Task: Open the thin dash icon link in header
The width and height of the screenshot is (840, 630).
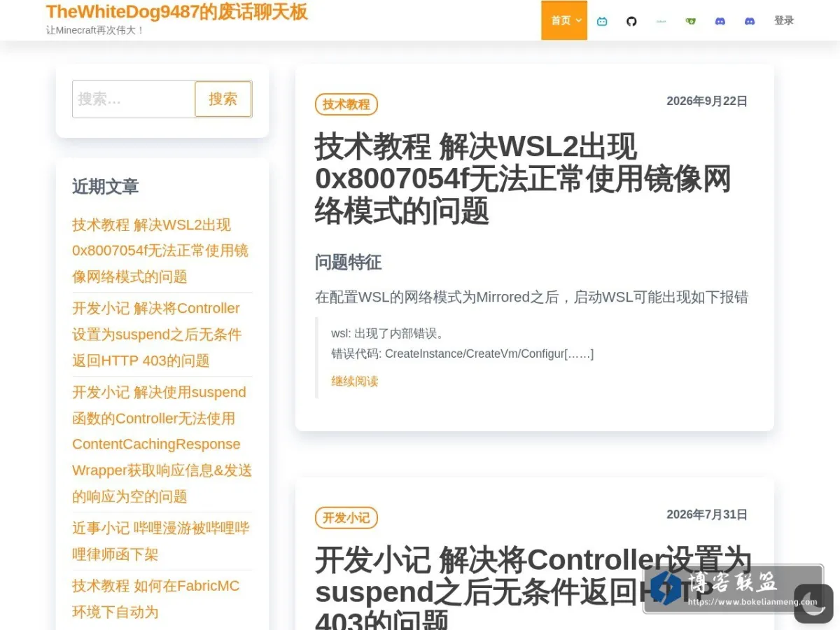Action: (x=661, y=21)
